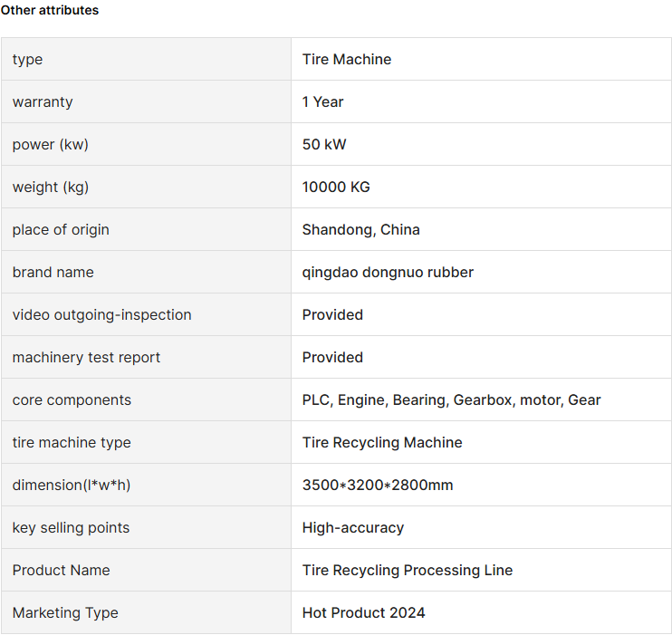Select the 'type' attribute label
The image size is (672, 635).
click(27, 59)
